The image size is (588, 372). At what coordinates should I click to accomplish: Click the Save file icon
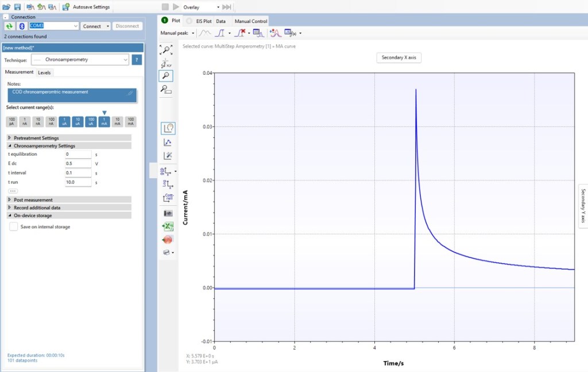coord(17,7)
